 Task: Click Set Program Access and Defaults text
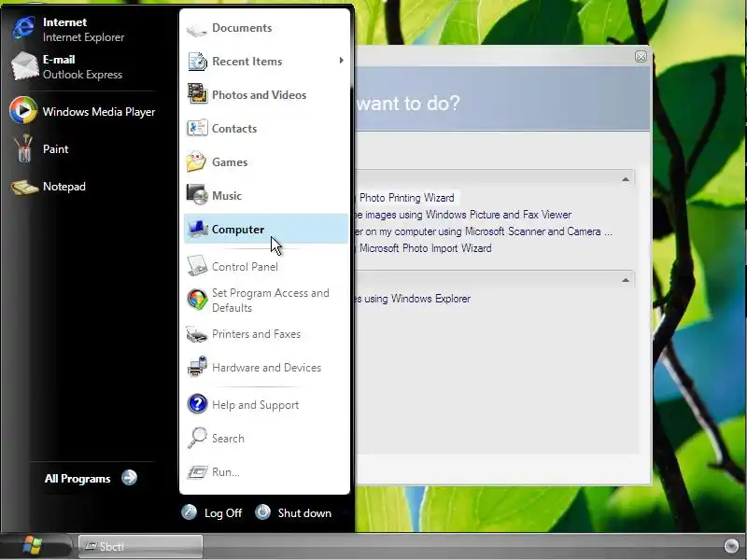point(271,301)
